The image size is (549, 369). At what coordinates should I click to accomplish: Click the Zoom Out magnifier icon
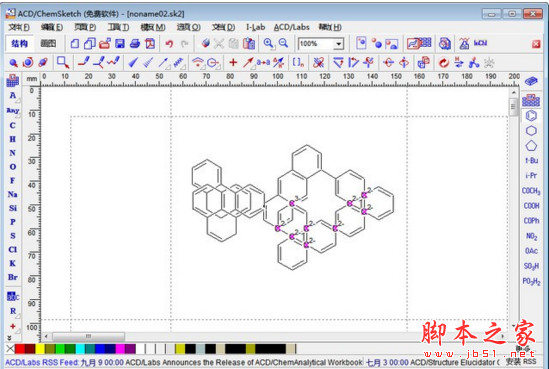[x=283, y=43]
